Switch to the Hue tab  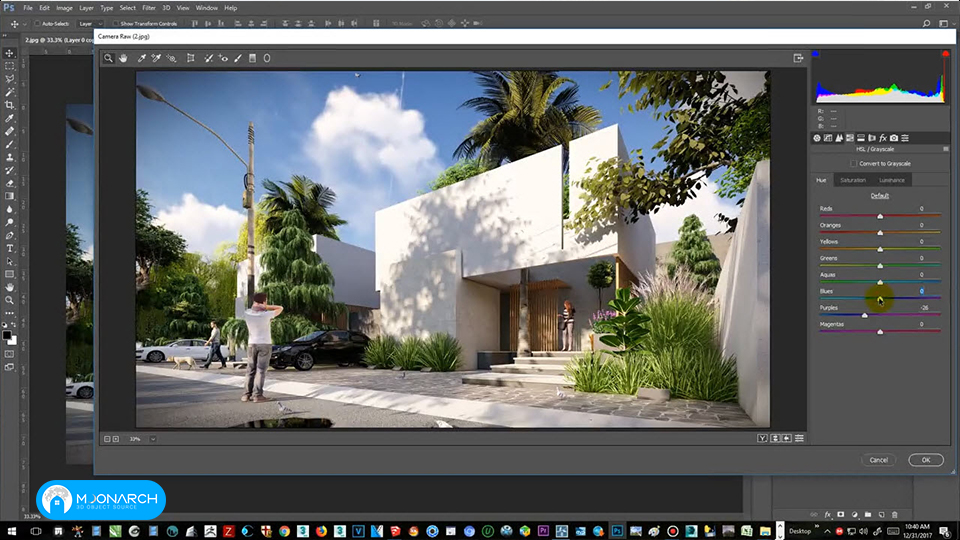[821, 180]
